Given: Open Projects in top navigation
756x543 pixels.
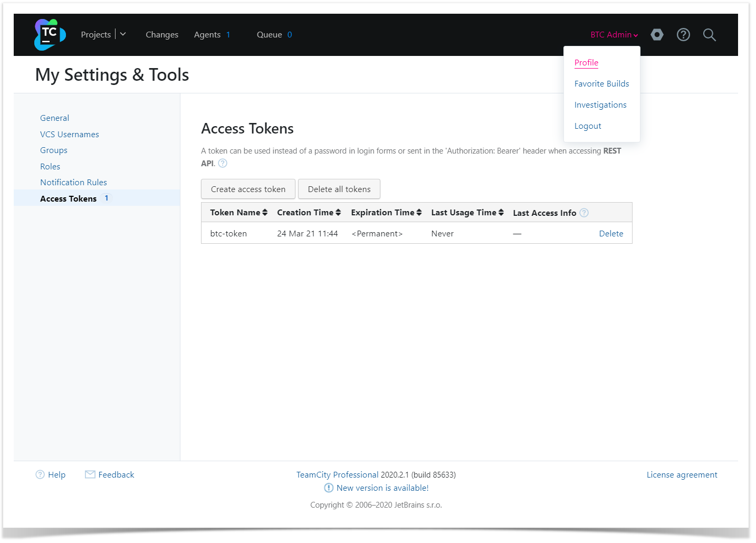Looking at the screenshot, I should point(95,35).
